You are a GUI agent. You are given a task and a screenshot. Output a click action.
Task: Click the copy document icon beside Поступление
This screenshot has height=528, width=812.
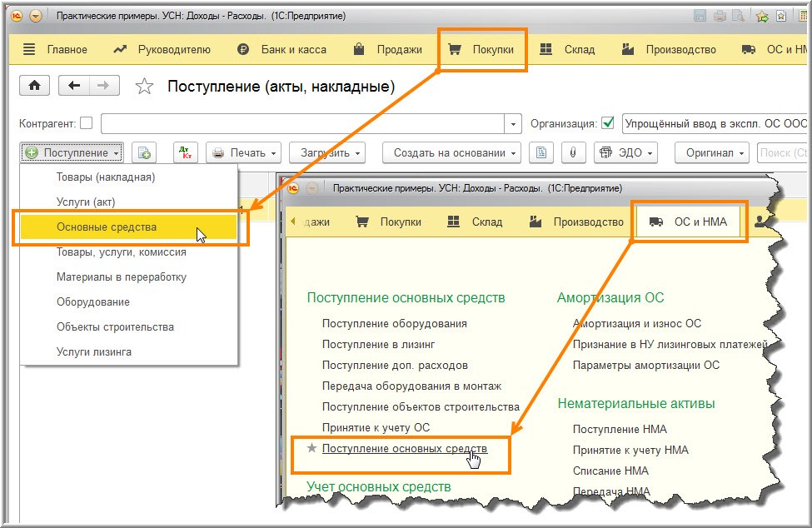tap(144, 152)
